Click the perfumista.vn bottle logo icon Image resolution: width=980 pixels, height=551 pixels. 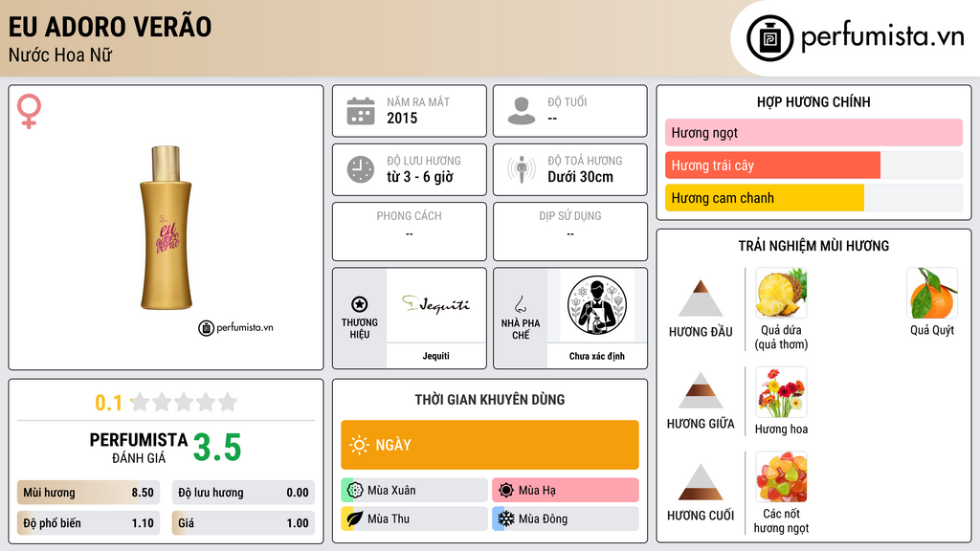769,38
